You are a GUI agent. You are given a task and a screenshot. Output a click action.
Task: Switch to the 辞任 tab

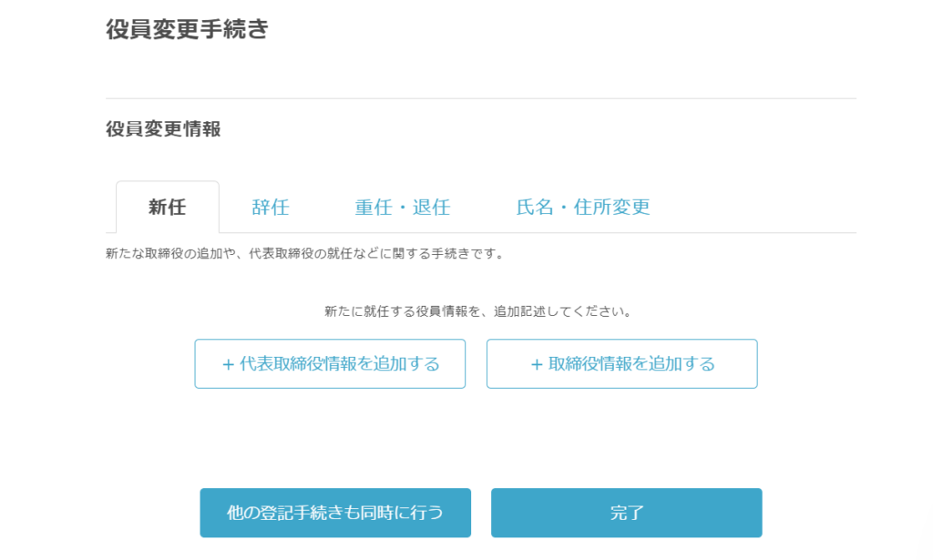pos(271,207)
